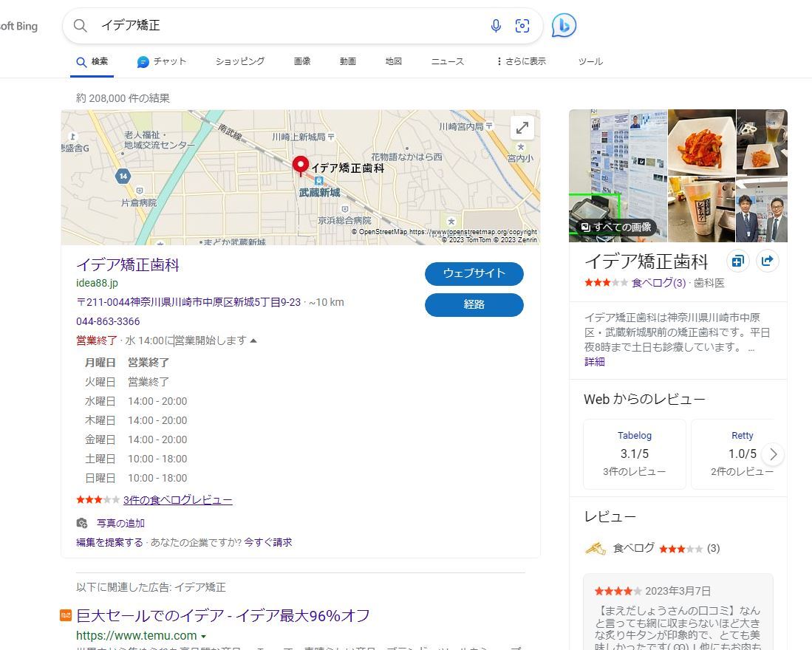Click the Retty 1.0/5 review card
Screen dimensions: 812x650
pos(733,454)
